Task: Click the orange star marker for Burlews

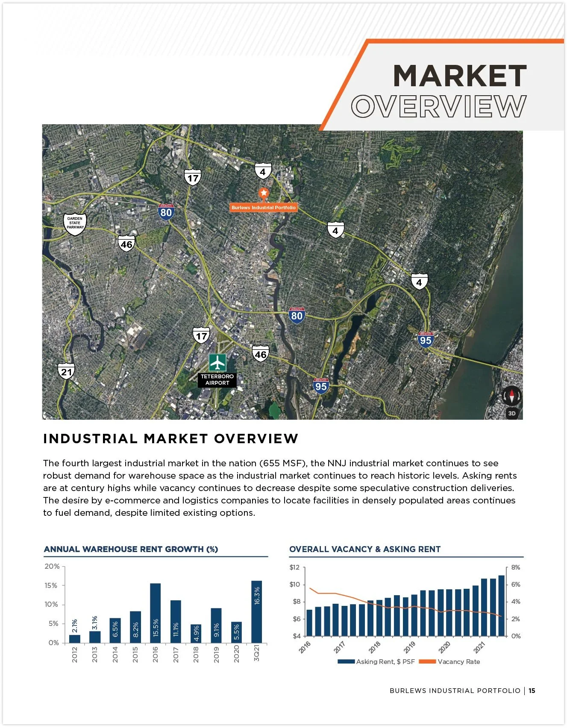Action: click(x=264, y=193)
